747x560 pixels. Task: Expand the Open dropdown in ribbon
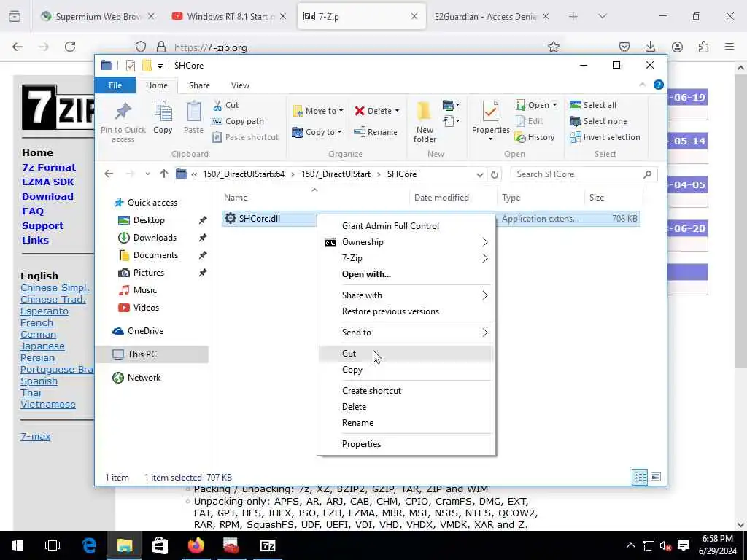tap(554, 105)
